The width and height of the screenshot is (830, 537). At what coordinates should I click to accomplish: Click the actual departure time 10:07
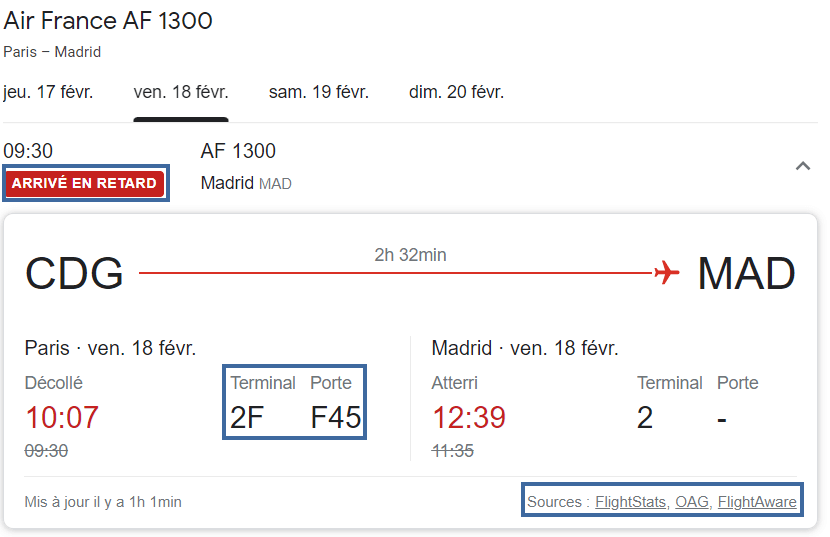coord(62,417)
